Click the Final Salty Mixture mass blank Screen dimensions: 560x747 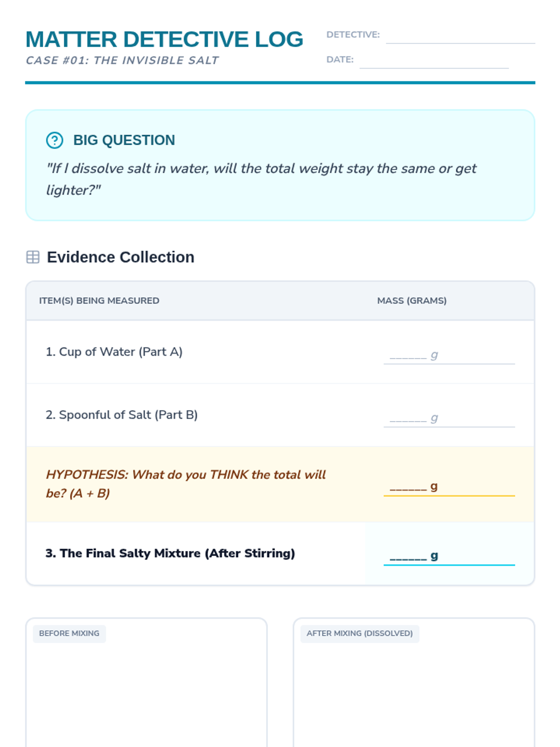(x=448, y=557)
